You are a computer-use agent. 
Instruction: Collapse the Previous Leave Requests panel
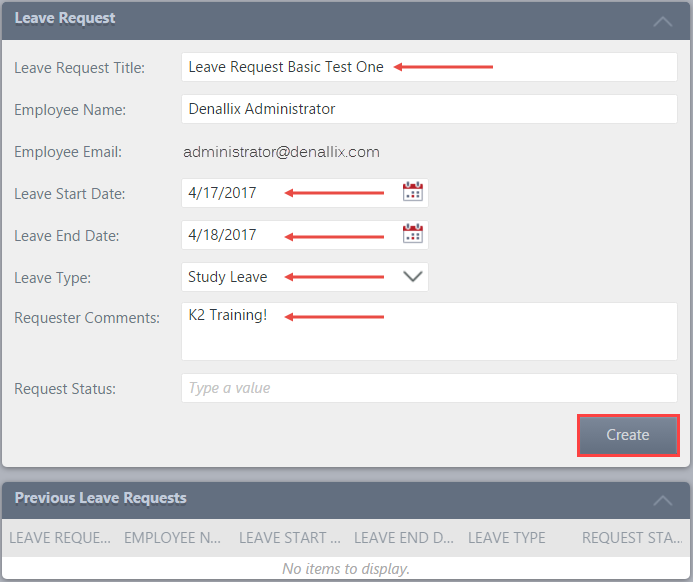pyautogui.click(x=663, y=500)
